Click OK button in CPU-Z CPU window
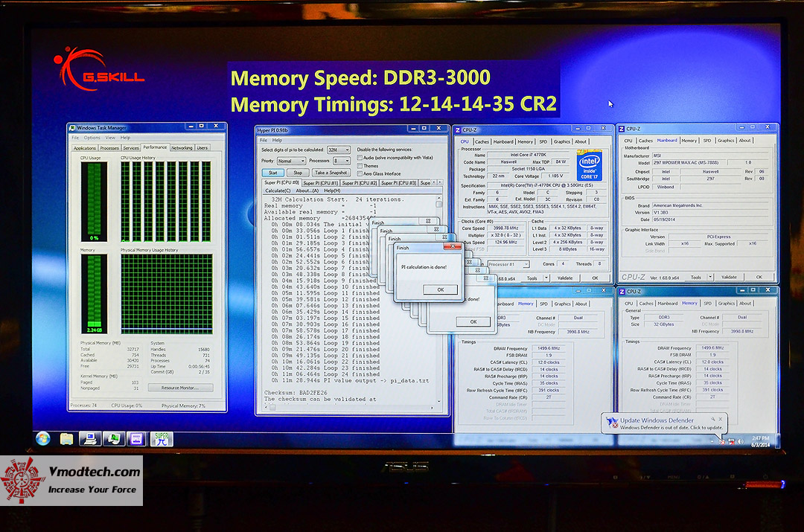 click(595, 278)
